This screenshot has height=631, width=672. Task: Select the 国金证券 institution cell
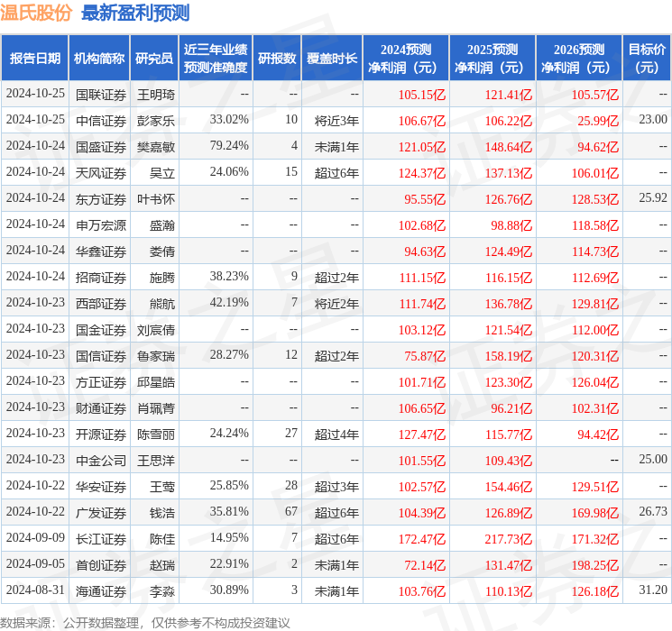pos(101,330)
